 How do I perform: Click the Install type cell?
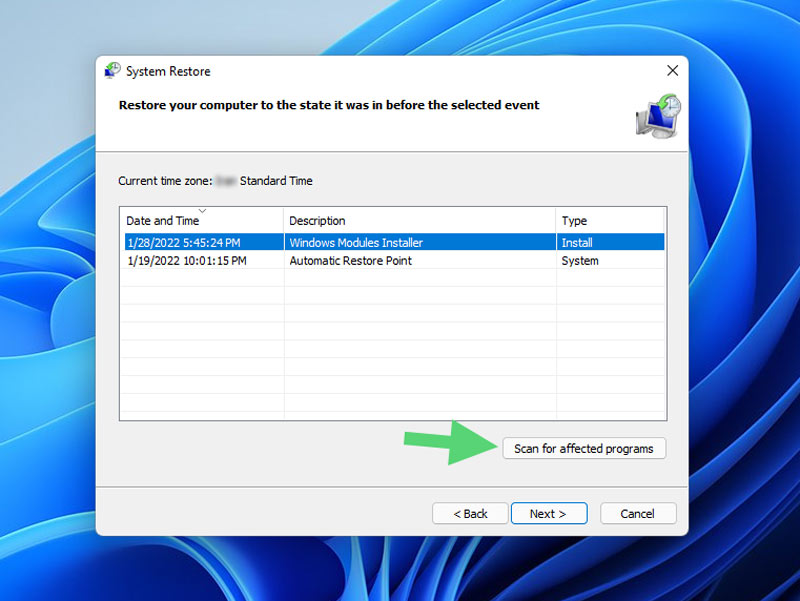[577, 242]
